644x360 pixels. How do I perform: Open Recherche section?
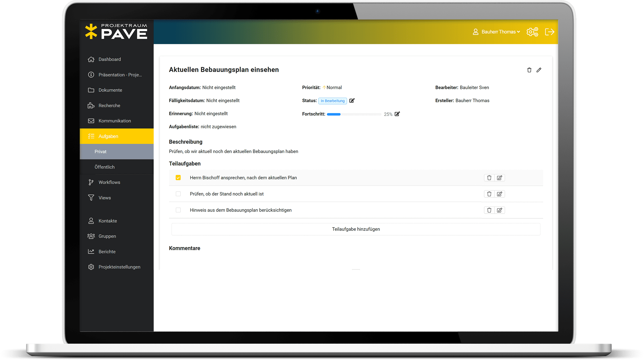117,105
